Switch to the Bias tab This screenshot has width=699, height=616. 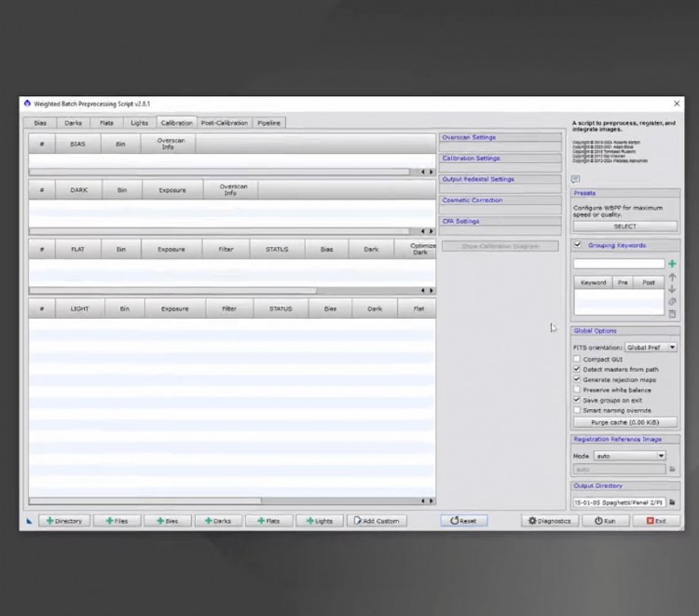[x=40, y=123]
